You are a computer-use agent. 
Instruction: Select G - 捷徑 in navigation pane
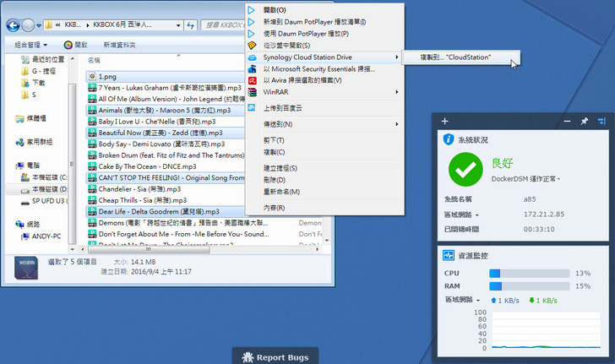39,71
